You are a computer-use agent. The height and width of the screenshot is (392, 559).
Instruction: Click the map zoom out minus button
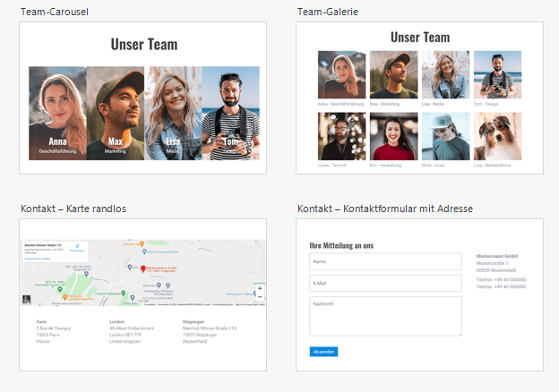pyautogui.click(x=260, y=296)
